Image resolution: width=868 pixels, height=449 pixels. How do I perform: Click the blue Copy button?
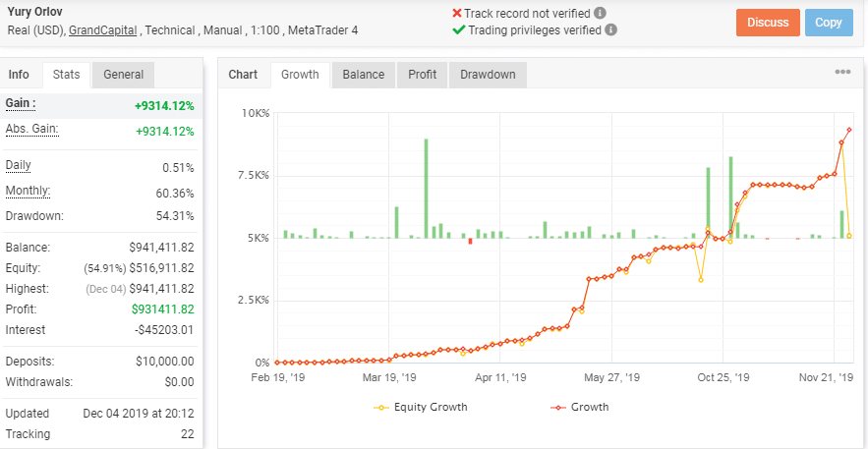point(829,23)
